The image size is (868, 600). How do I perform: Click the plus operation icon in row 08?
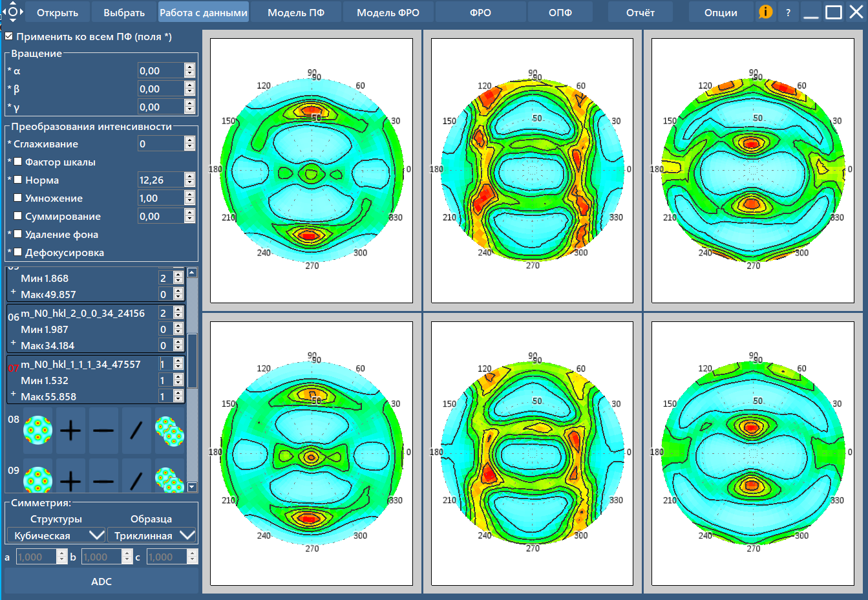pos(70,430)
